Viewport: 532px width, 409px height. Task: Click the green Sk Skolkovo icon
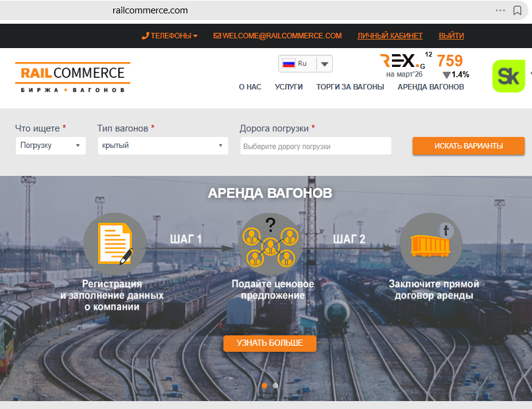508,76
